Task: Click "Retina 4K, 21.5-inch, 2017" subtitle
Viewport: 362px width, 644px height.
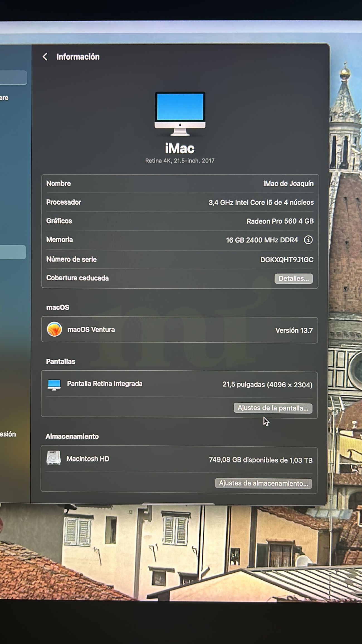Action: (x=180, y=161)
